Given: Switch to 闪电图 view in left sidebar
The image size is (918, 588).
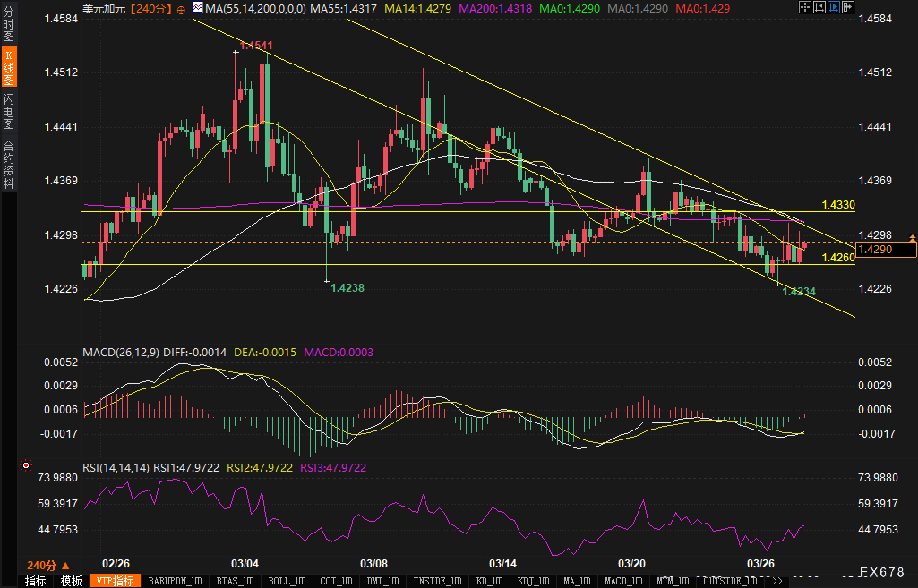Looking at the screenshot, I should pos(8,111).
